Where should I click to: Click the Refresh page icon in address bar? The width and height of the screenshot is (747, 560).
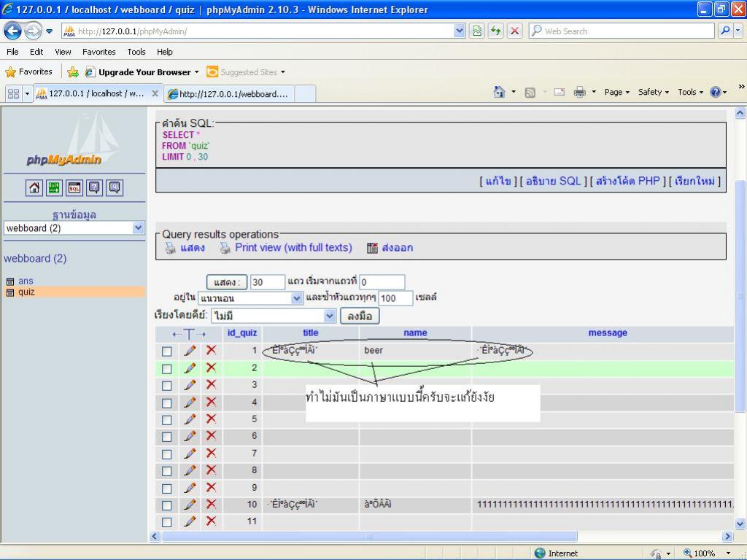(496, 31)
